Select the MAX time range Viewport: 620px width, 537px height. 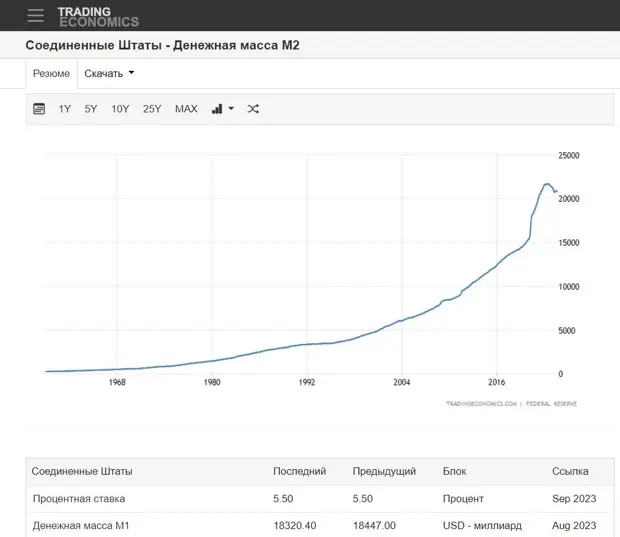coord(186,109)
